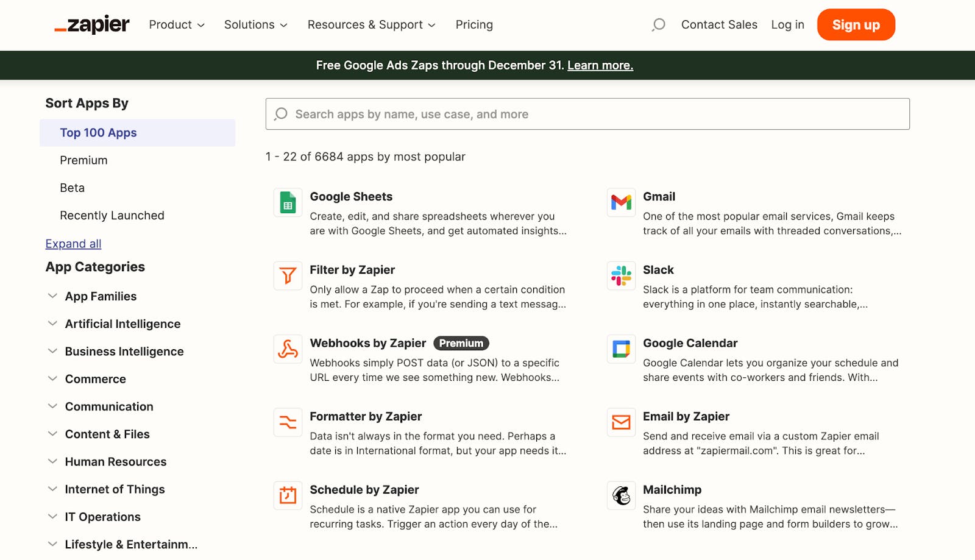Click the Expand all link
This screenshot has width=975, height=560.
pos(73,244)
